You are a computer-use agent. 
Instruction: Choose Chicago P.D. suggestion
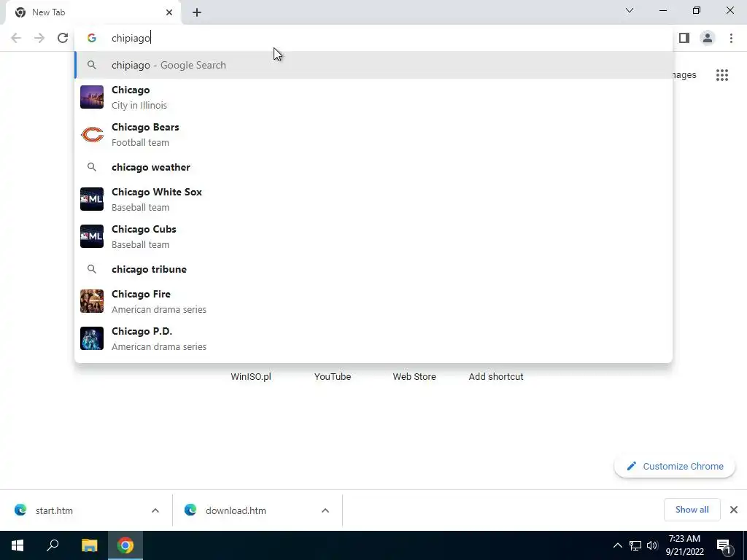(x=373, y=338)
